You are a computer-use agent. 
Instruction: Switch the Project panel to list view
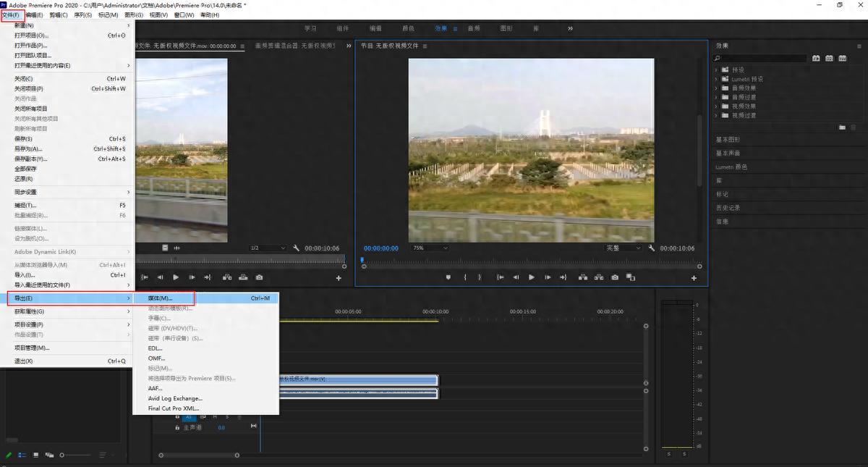22,455
